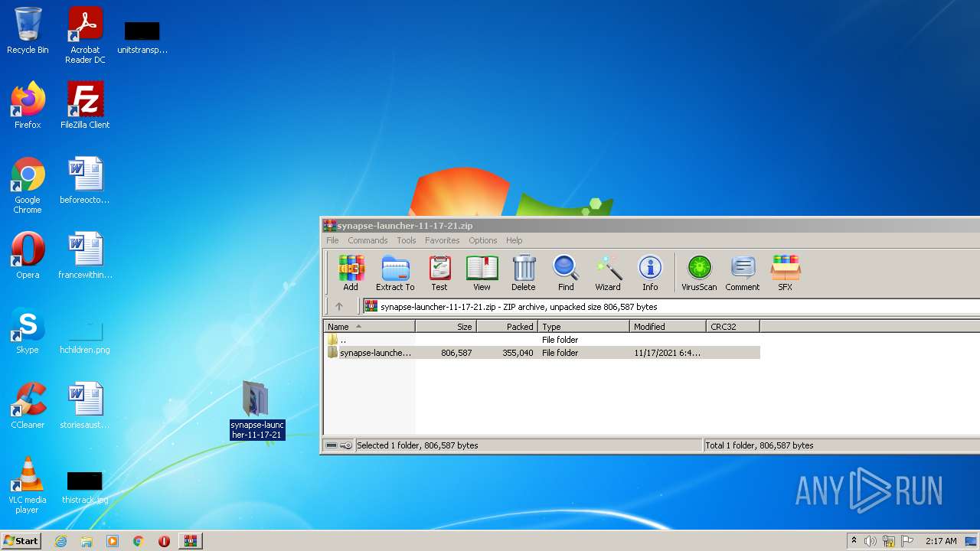The height and width of the screenshot is (551, 980).
Task: Open the Help menu
Action: pos(514,240)
